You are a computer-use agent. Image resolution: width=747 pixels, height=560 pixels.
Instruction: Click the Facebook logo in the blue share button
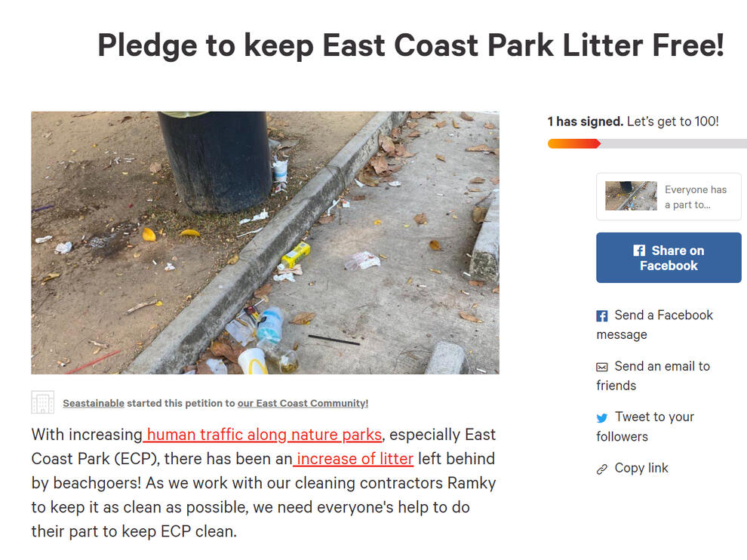click(639, 251)
